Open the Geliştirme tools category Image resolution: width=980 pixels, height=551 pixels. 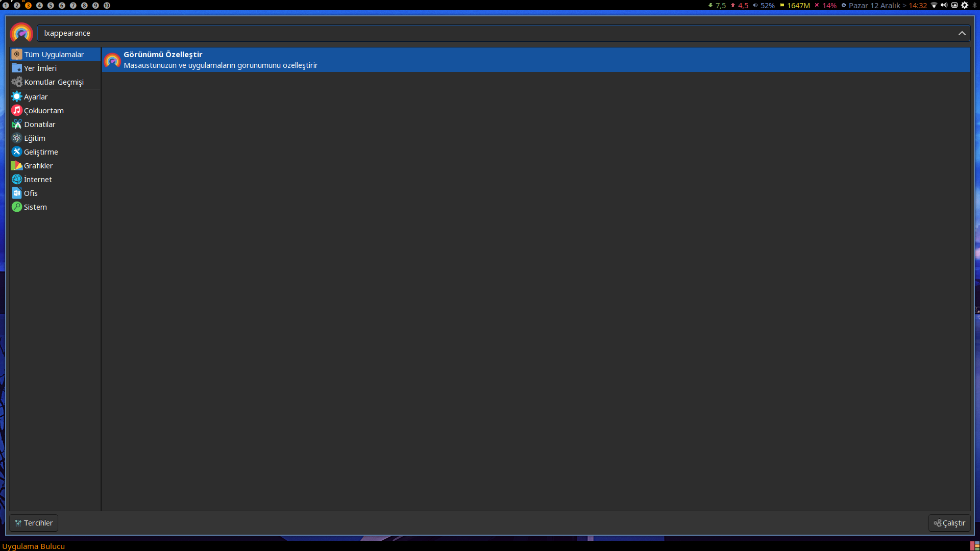40,152
